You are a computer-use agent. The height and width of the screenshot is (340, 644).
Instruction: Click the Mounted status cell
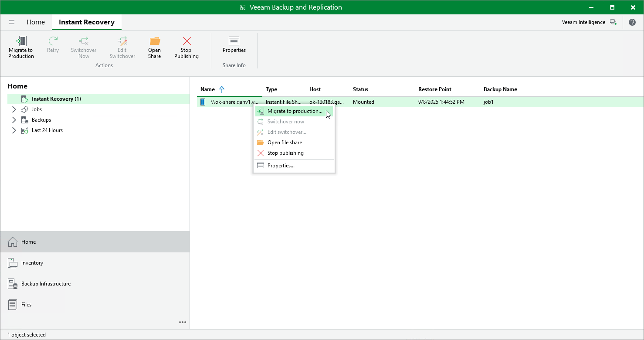pyautogui.click(x=363, y=102)
